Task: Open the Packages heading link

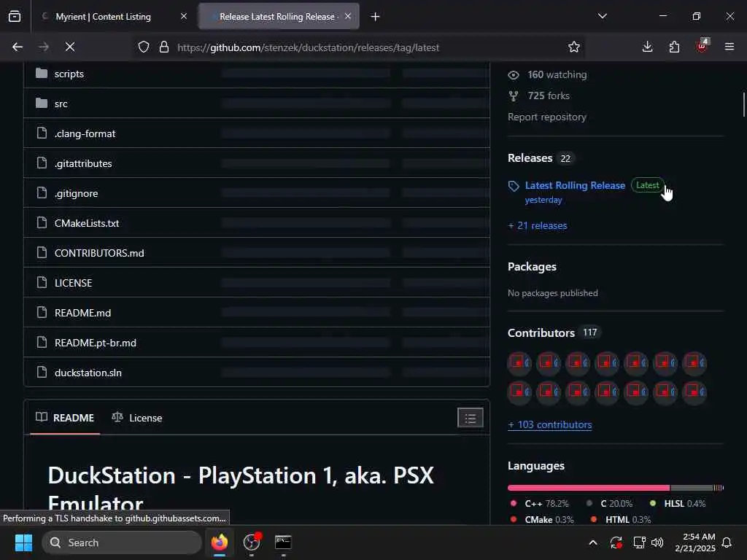Action: click(x=532, y=267)
